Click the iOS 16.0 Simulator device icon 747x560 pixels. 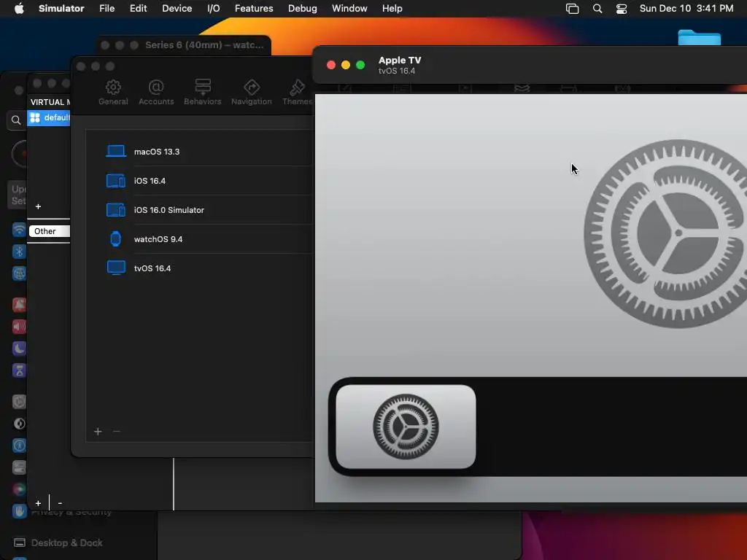pos(116,209)
